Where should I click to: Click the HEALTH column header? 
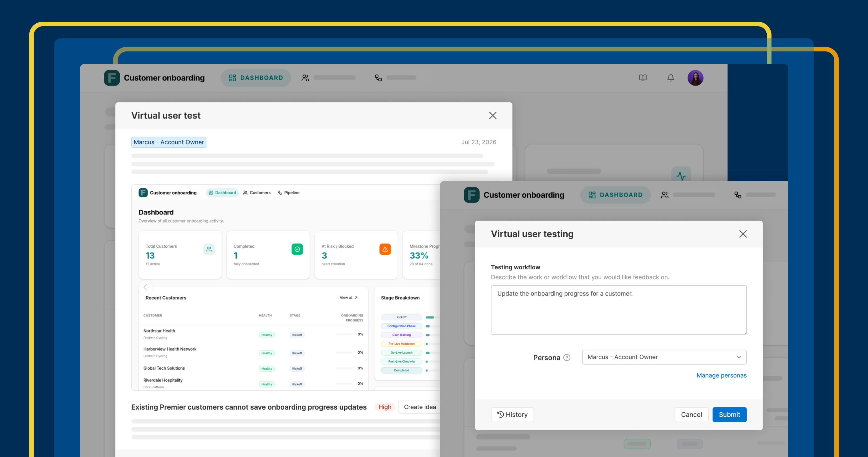click(x=265, y=315)
